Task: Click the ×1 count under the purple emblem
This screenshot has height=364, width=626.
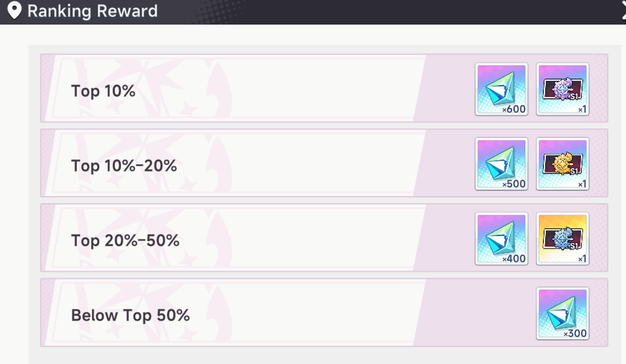Action: click(581, 109)
